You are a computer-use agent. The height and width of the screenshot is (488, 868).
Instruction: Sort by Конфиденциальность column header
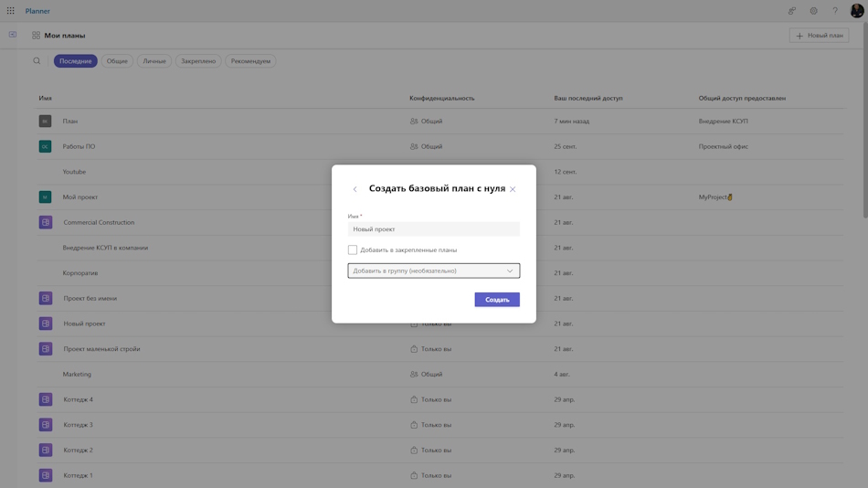pyautogui.click(x=441, y=98)
